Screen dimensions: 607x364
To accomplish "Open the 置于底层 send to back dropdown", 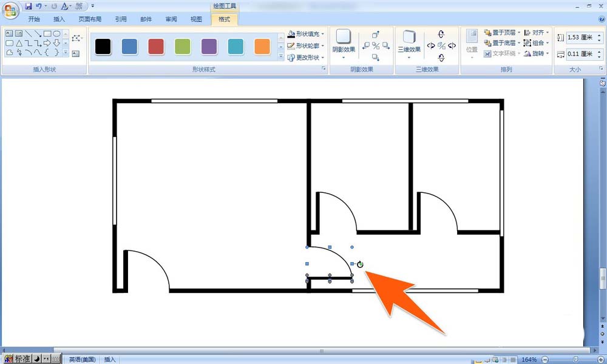I will coord(502,43).
